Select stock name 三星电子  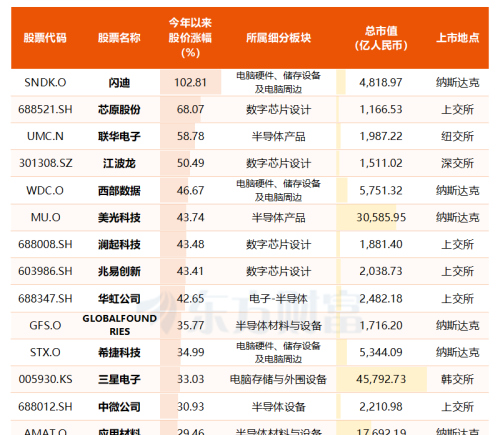click(x=119, y=379)
